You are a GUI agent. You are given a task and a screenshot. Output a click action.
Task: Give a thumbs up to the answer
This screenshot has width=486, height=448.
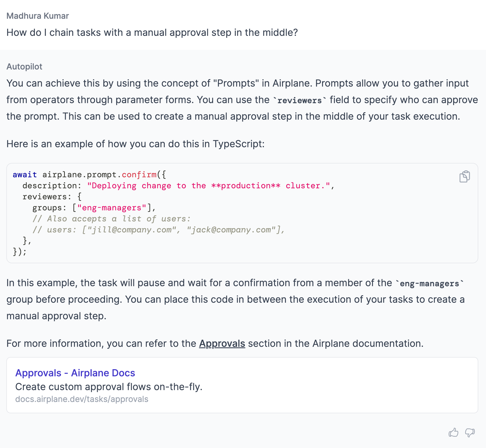[x=453, y=433]
